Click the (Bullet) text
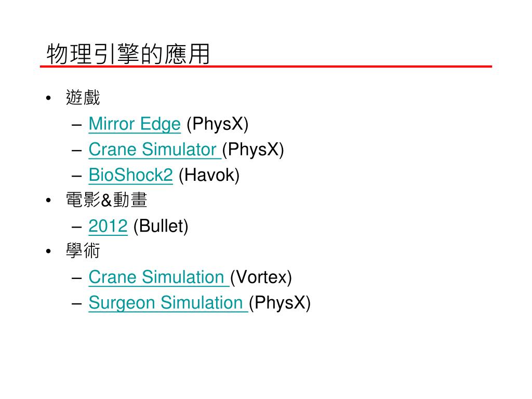The image size is (532, 399). pyautogui.click(x=161, y=227)
